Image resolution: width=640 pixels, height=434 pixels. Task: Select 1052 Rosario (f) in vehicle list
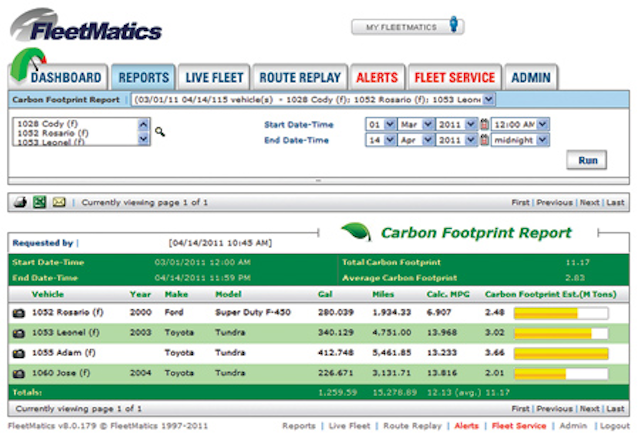click(53, 133)
